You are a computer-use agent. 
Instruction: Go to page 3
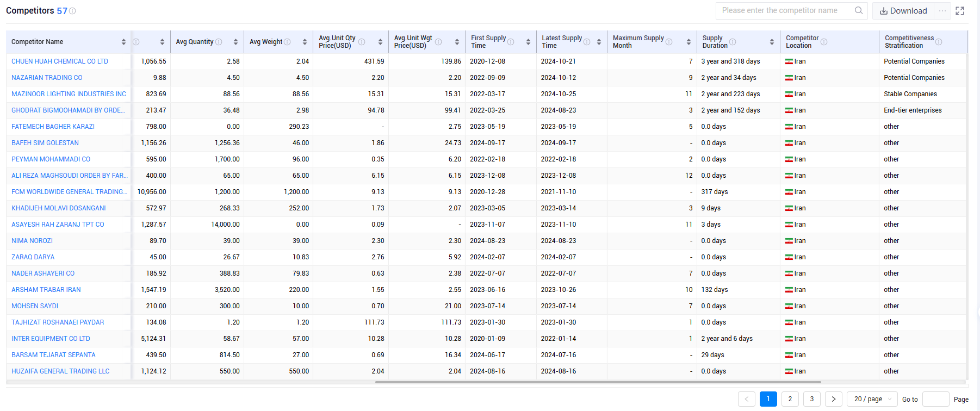[x=812, y=399]
